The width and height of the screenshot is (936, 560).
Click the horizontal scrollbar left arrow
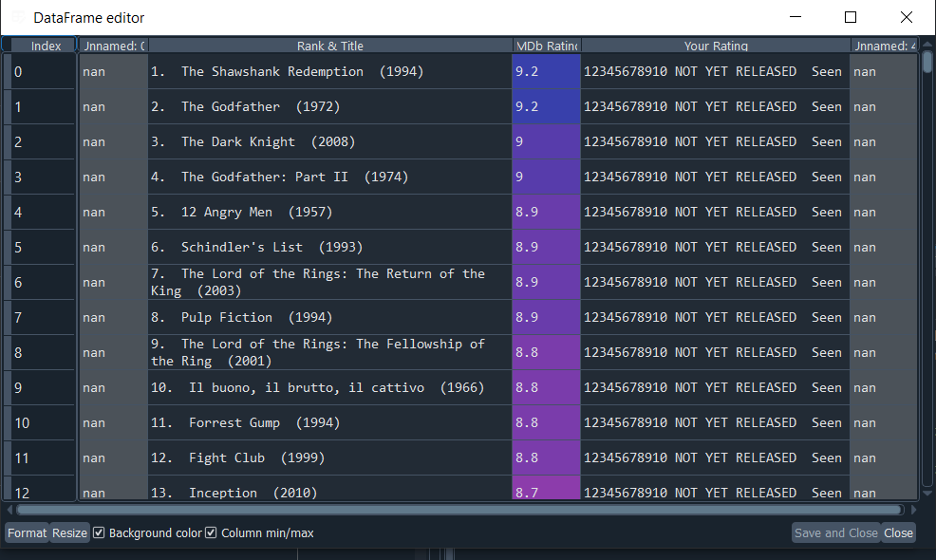[9, 510]
